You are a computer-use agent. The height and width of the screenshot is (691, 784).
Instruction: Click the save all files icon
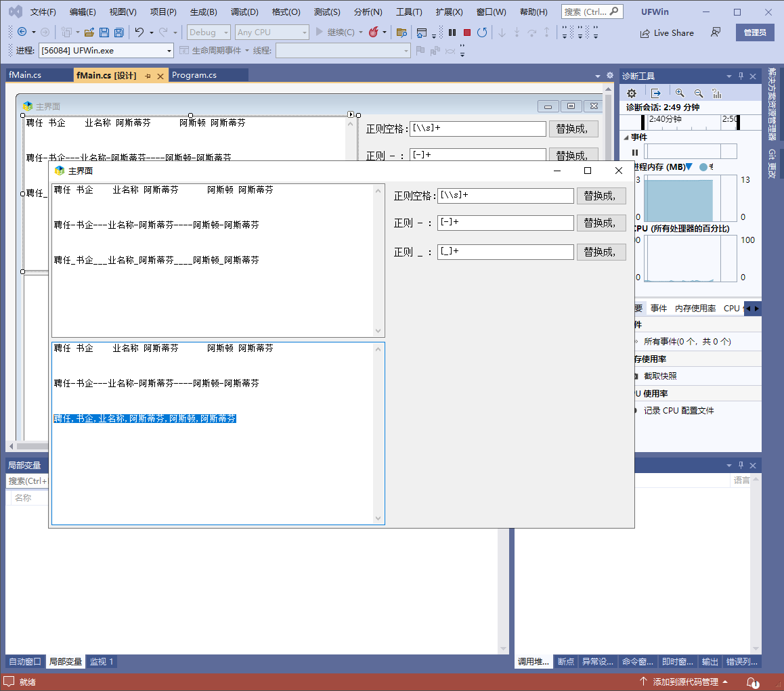point(119,32)
